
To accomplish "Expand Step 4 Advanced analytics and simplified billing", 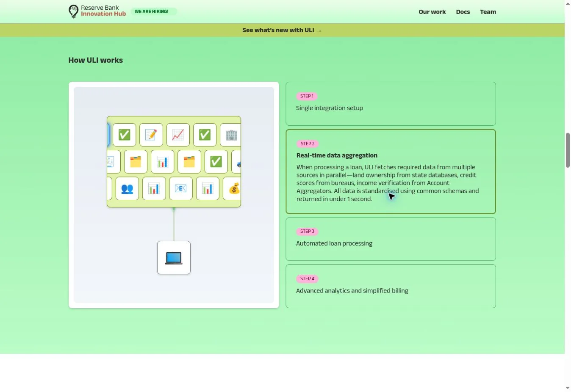I will (391, 286).
